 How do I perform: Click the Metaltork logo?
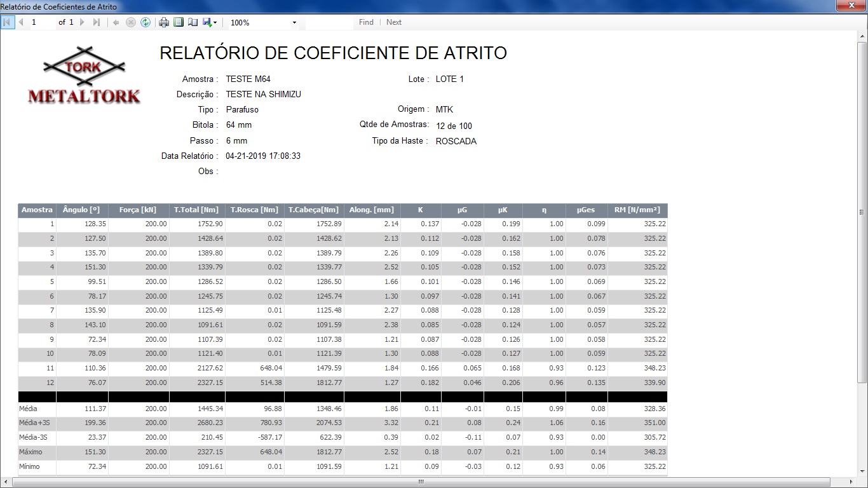point(84,75)
